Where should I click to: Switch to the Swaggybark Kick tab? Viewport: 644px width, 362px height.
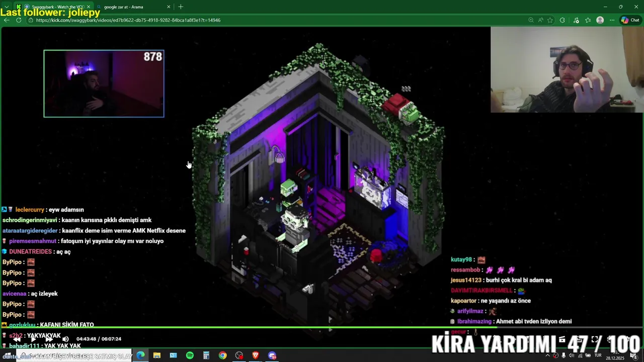pos(54,7)
